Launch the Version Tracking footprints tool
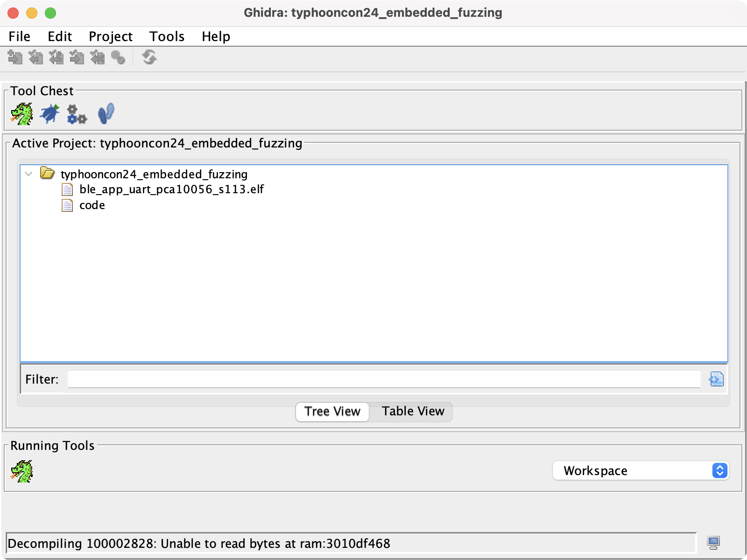747x560 pixels. [x=106, y=114]
